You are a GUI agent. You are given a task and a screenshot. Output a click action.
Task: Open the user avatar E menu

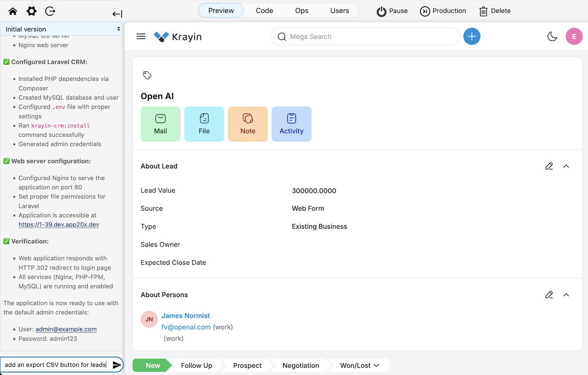coord(574,37)
